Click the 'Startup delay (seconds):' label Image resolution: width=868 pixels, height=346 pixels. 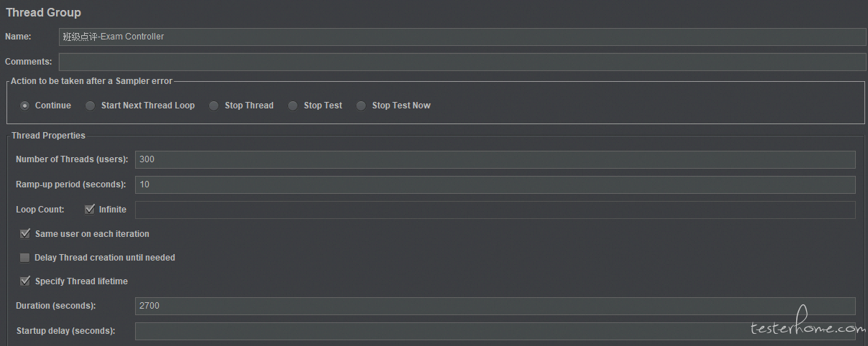coord(65,331)
